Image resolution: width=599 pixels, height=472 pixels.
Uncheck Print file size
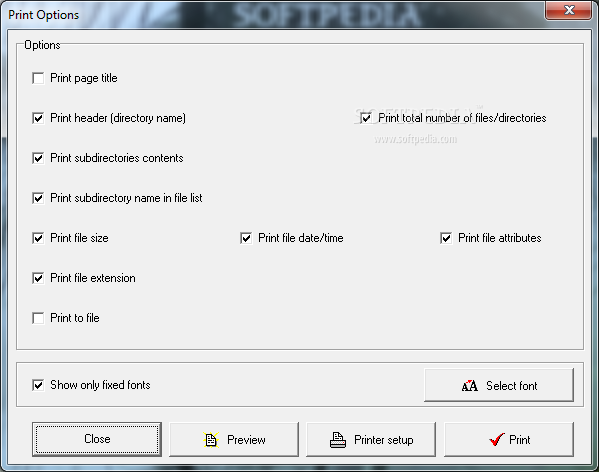[38, 238]
